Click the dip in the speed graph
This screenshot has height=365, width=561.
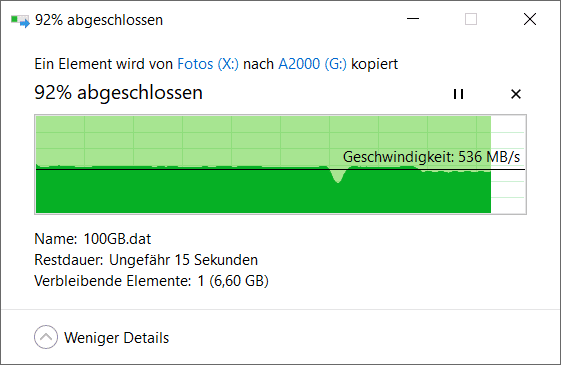pyautogui.click(x=338, y=175)
